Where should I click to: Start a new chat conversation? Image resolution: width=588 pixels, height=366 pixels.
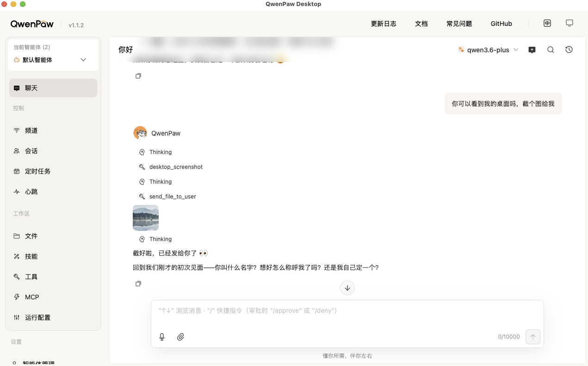click(532, 50)
